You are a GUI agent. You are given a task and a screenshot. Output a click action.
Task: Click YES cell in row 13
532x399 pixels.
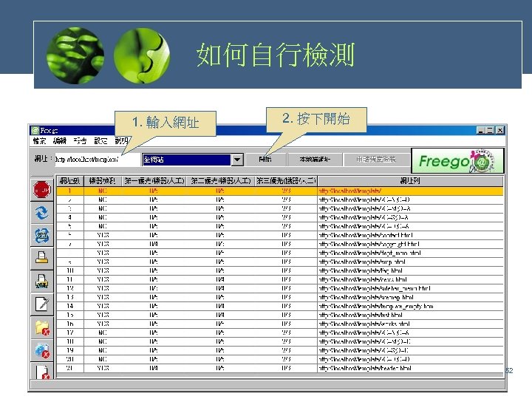[x=103, y=297]
